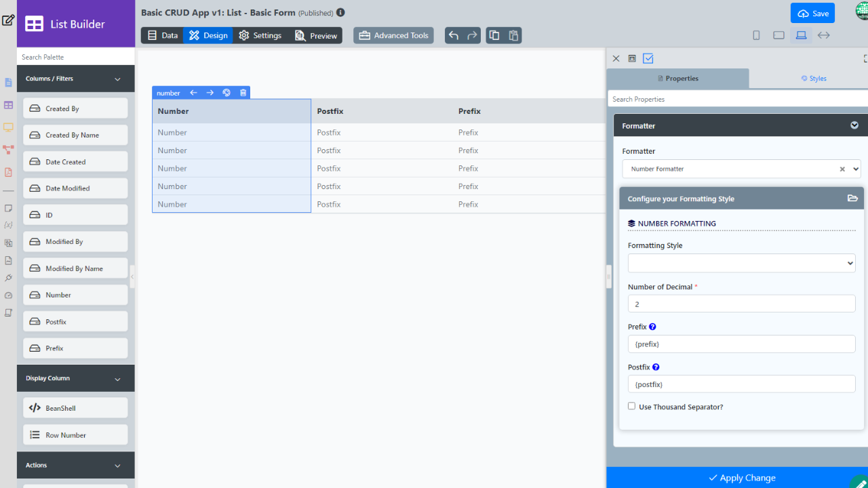Click the Number of Decimal input field
This screenshot has height=488, width=868.
[x=741, y=304]
